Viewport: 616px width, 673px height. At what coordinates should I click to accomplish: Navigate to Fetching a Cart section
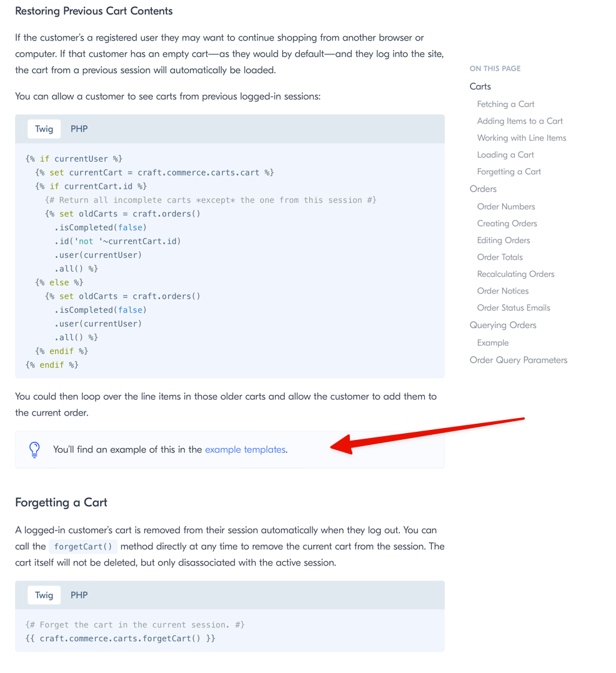tap(505, 104)
